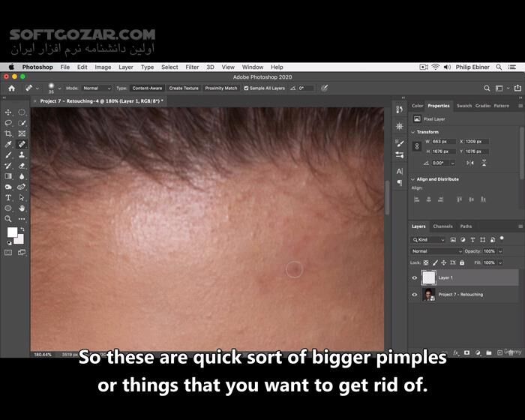This screenshot has height=420, width=525.
Task: Switch to the Channels tab
Action: pos(442,226)
